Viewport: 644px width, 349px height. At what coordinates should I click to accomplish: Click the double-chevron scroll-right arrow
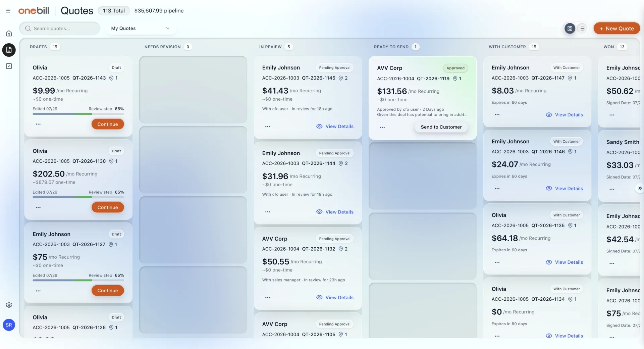pyautogui.click(x=640, y=188)
